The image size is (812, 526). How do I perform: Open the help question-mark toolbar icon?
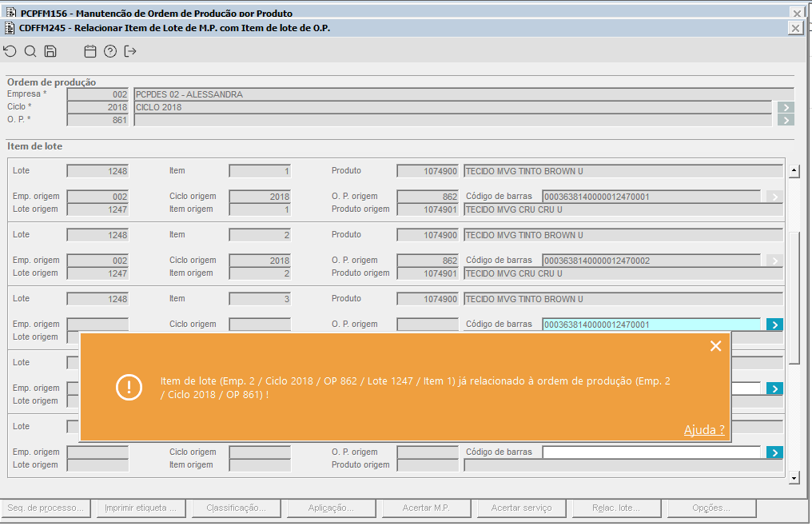(109, 51)
